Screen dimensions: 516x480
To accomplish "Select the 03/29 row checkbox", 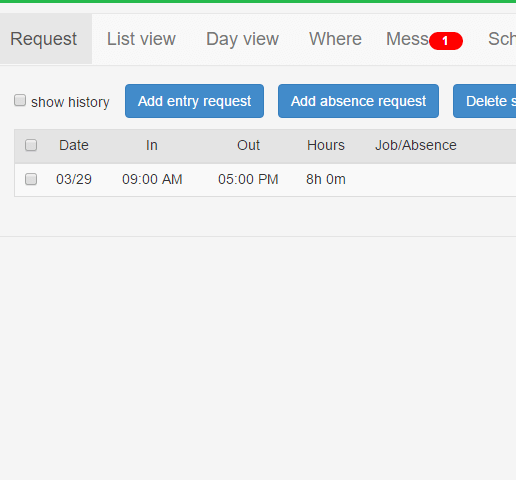I will (31, 179).
